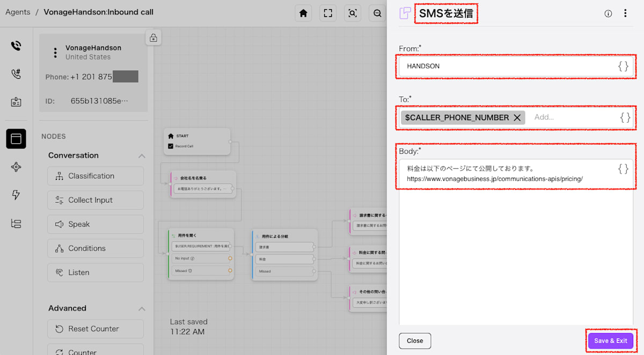Insert a parameter into Body field via braces

(x=623, y=169)
